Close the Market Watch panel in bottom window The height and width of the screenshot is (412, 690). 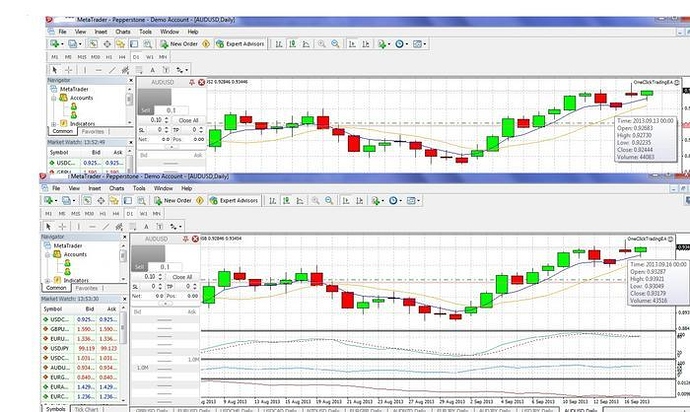pyautogui.click(x=125, y=299)
